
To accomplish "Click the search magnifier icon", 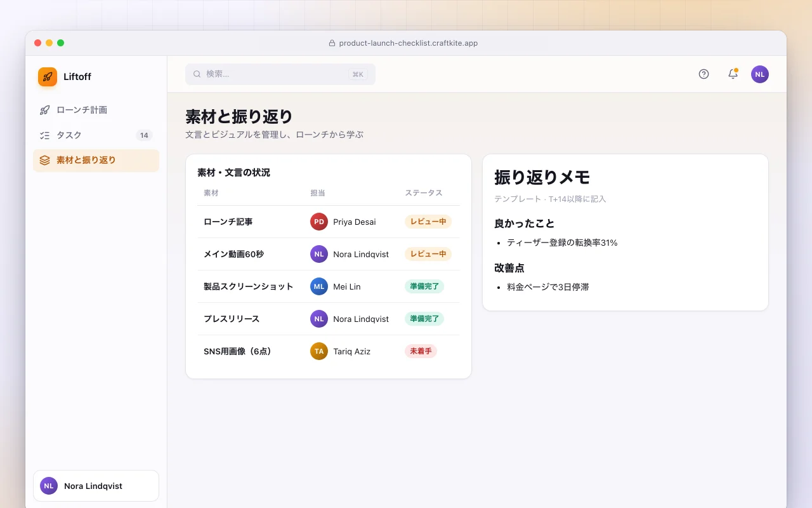I will [x=197, y=74].
